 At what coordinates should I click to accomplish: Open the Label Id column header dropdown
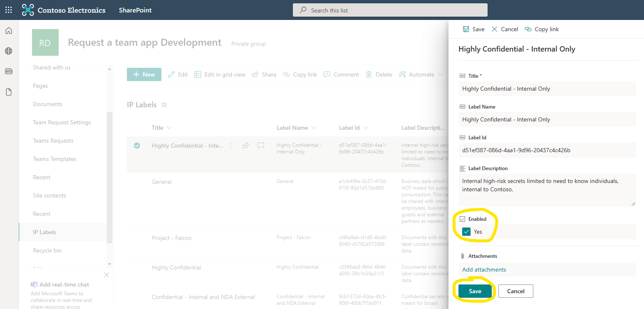point(353,128)
